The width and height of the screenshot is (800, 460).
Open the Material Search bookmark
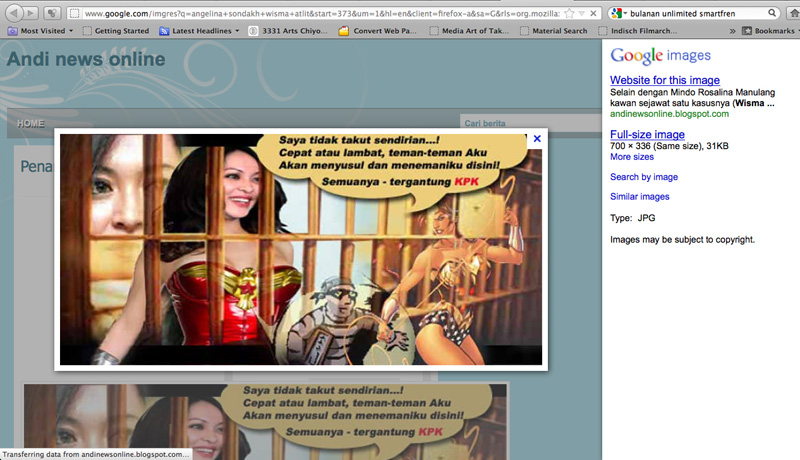point(554,31)
